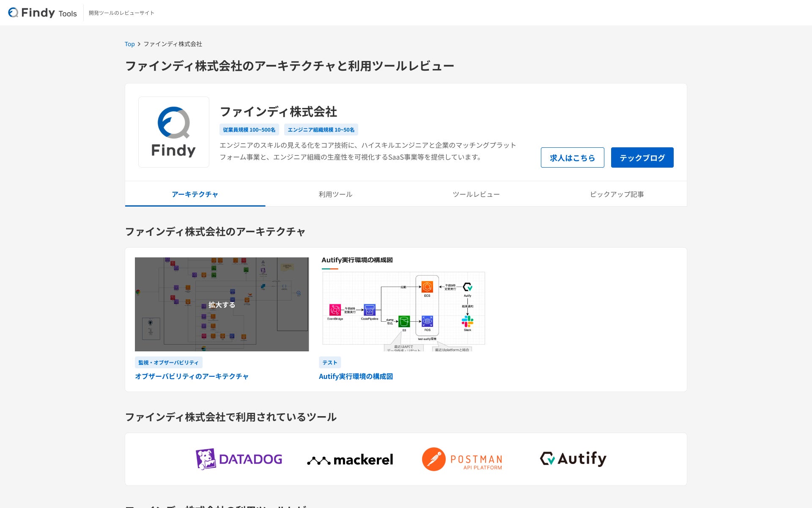Image resolution: width=812 pixels, height=508 pixels.
Task: Select the アーキテクチャ tab
Action: (195, 194)
